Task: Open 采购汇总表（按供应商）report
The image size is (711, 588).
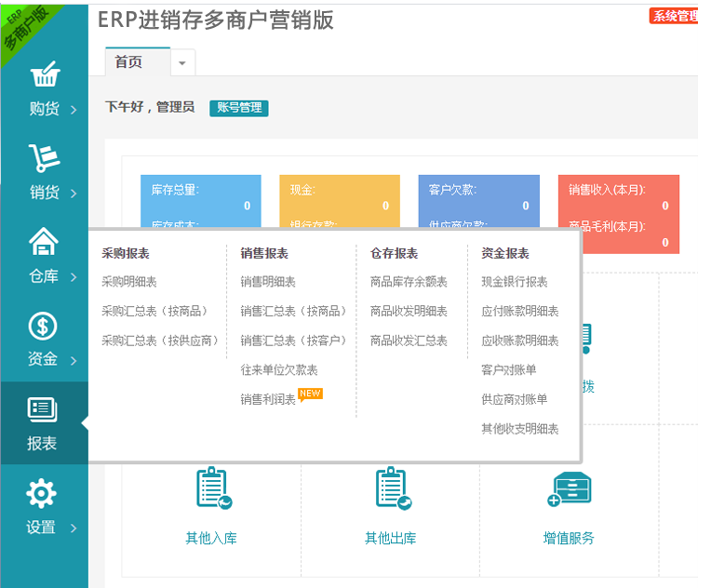Action: [160, 341]
